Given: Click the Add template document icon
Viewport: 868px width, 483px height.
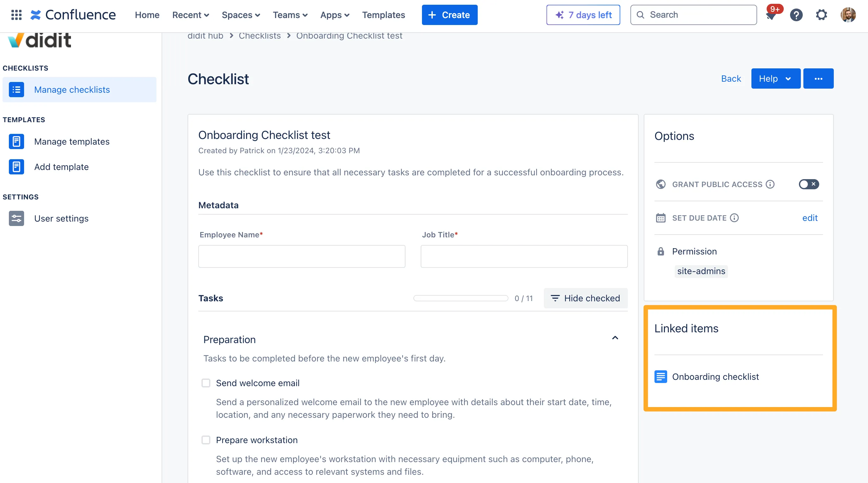Looking at the screenshot, I should coord(16,166).
